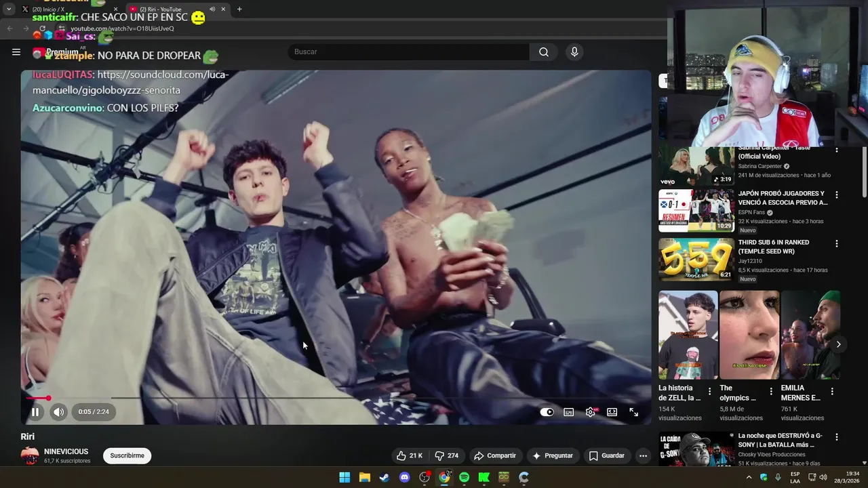Open options for THIRD SUB 6 video
This screenshot has width=868, height=488.
click(836, 243)
